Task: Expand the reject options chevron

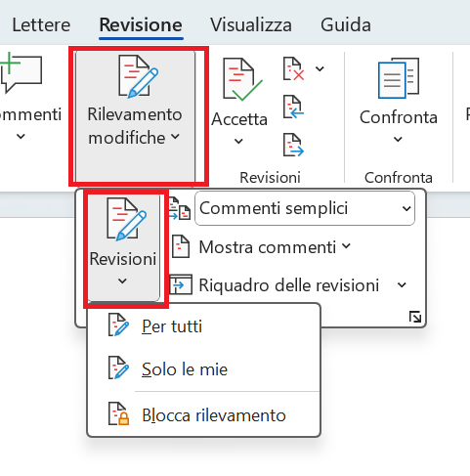Action: click(320, 68)
